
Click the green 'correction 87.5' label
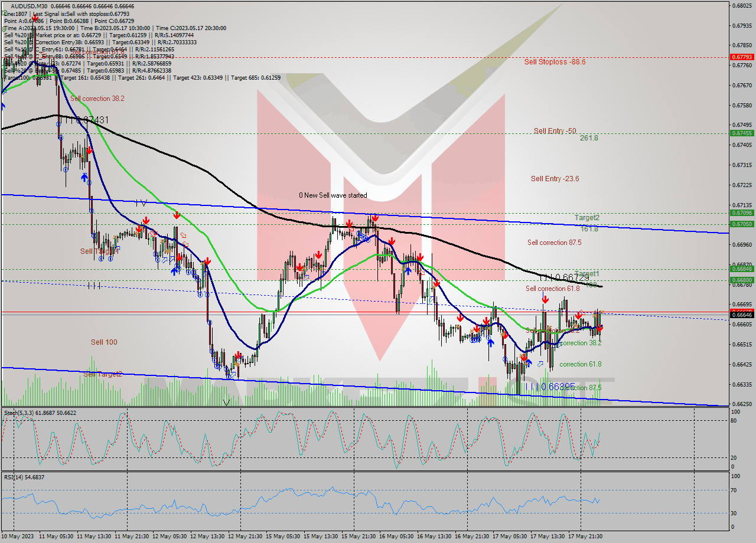point(580,388)
